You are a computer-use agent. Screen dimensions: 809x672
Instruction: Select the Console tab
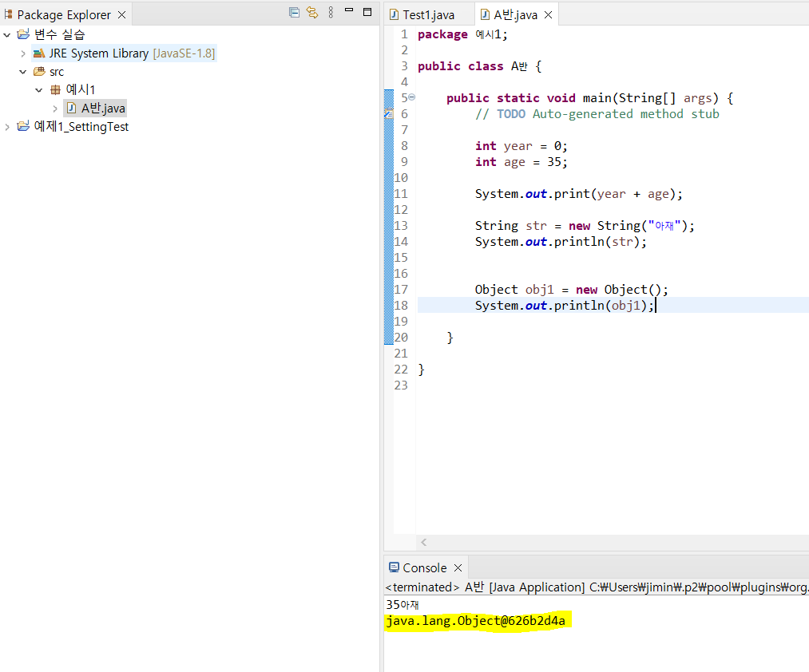(424, 567)
